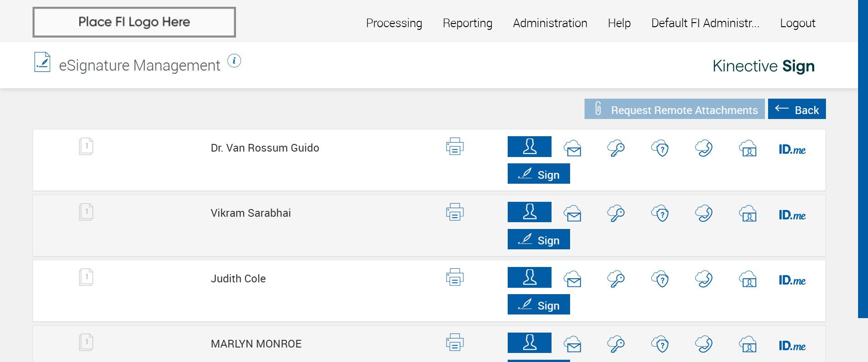Open the Administration menu
Viewport: 868px width, 362px height.
550,23
